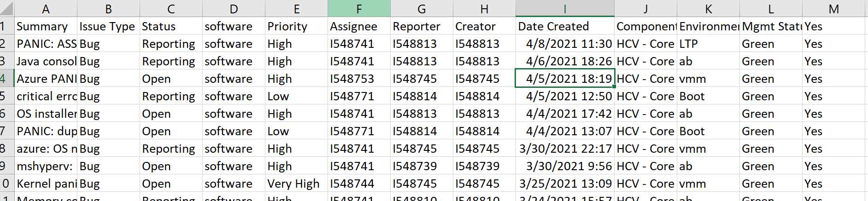Click the Summary header cell

tap(46, 26)
